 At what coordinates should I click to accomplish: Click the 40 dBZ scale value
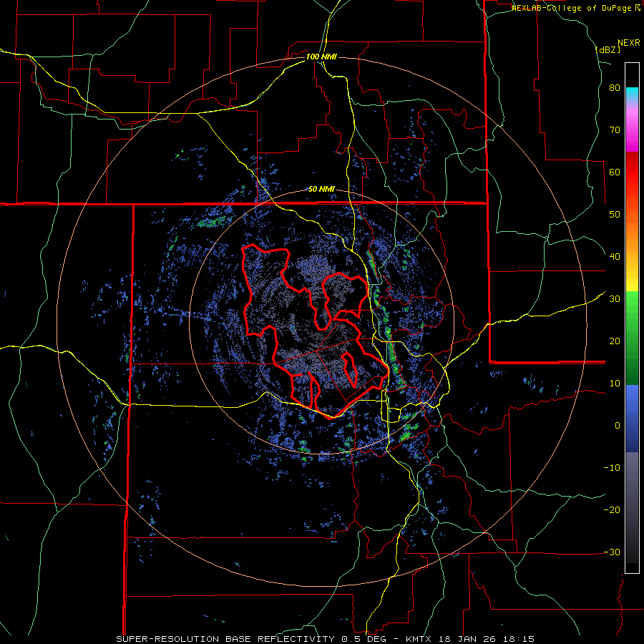[x=615, y=257]
